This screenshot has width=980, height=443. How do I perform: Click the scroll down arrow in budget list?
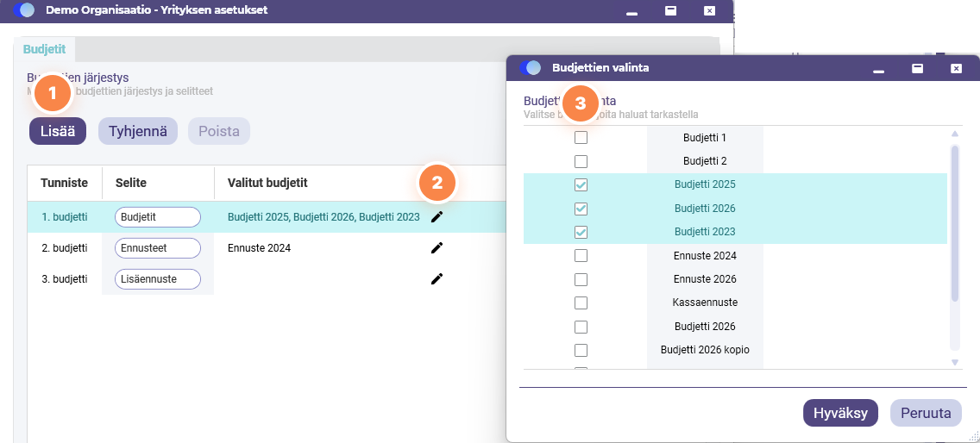click(954, 362)
